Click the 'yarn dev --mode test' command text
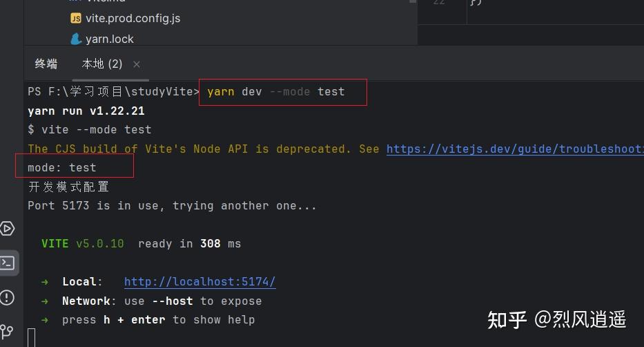Screen dimensions: 644x347 point(275,91)
